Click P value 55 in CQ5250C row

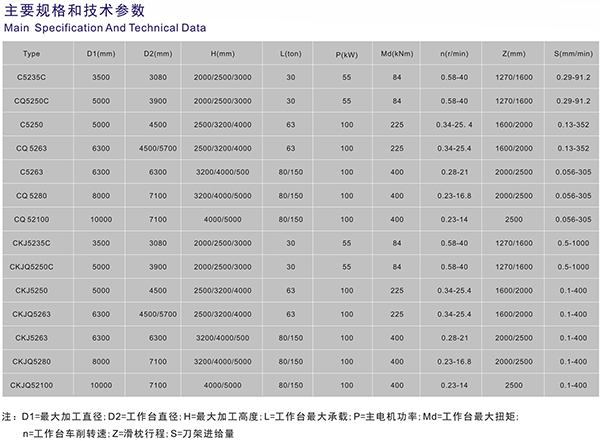(x=347, y=101)
